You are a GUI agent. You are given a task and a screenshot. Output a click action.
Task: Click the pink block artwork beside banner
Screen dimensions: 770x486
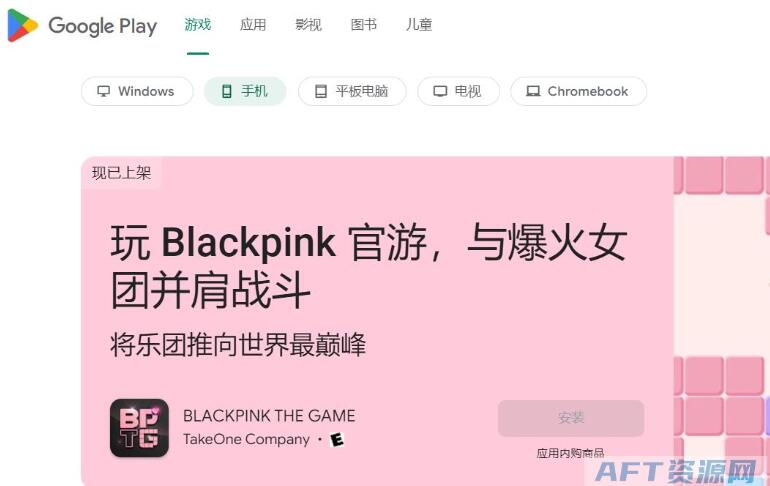[x=721, y=319]
